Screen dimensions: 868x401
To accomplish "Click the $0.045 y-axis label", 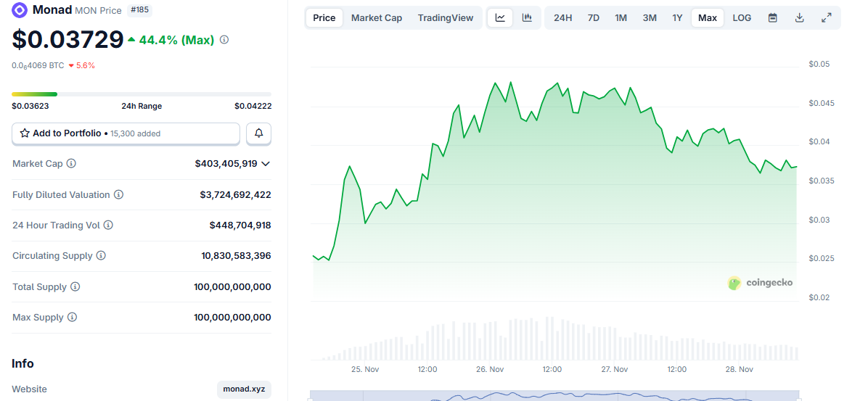I will tap(820, 104).
